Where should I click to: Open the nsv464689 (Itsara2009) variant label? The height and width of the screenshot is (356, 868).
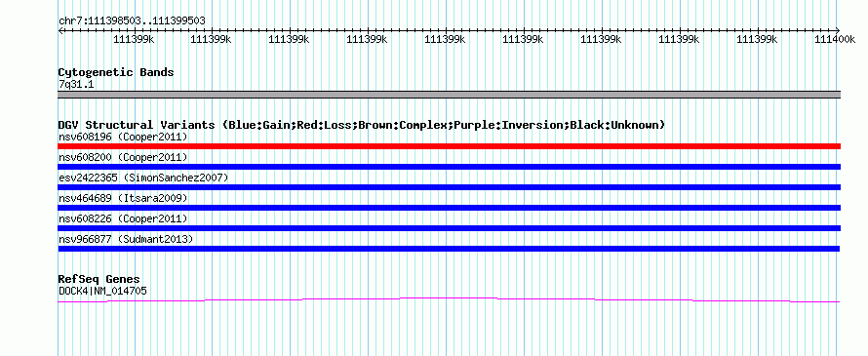(x=123, y=198)
